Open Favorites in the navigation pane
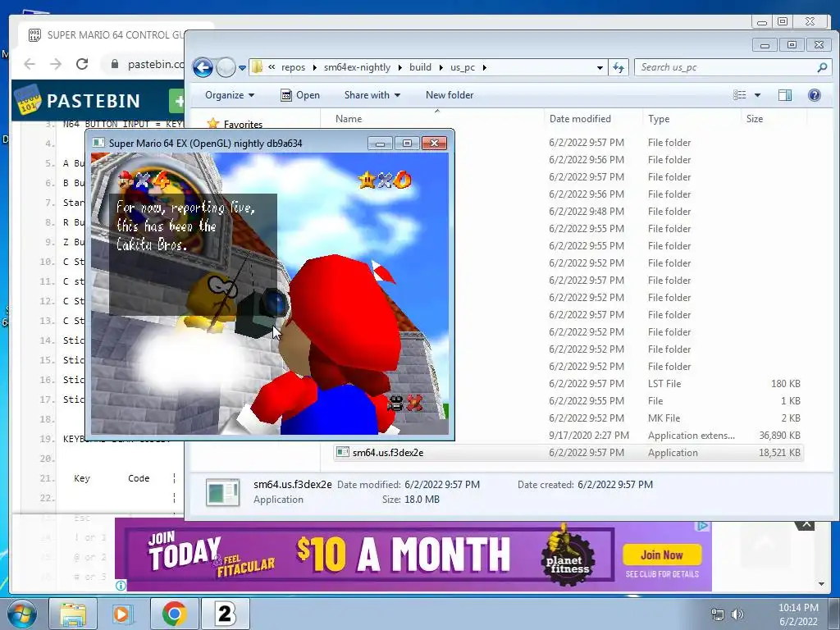The height and width of the screenshot is (630, 840). (243, 125)
